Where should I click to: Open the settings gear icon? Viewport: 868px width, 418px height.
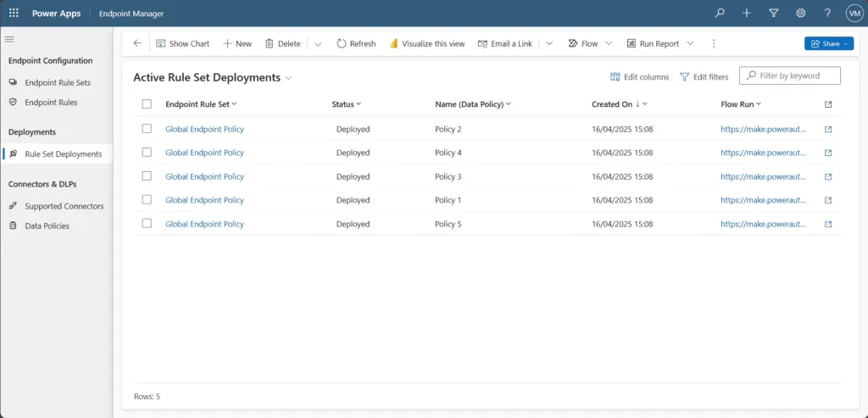[x=800, y=14]
